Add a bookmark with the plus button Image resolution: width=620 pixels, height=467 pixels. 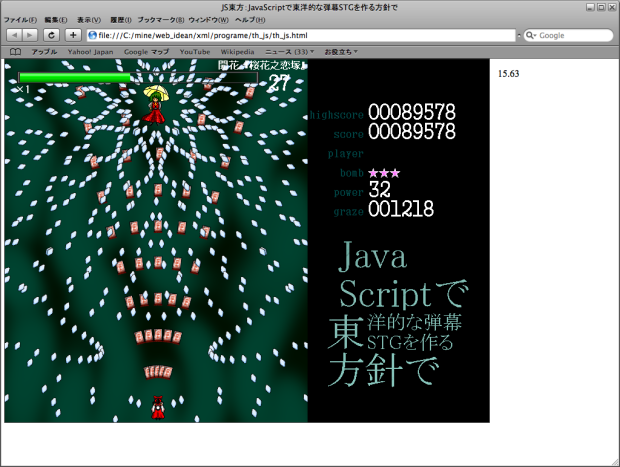click(73, 35)
